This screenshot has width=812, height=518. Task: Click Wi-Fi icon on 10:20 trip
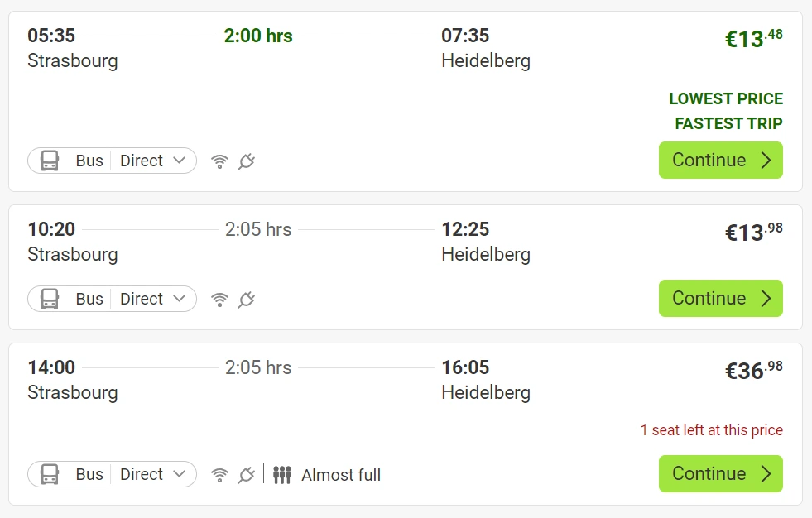click(x=219, y=300)
